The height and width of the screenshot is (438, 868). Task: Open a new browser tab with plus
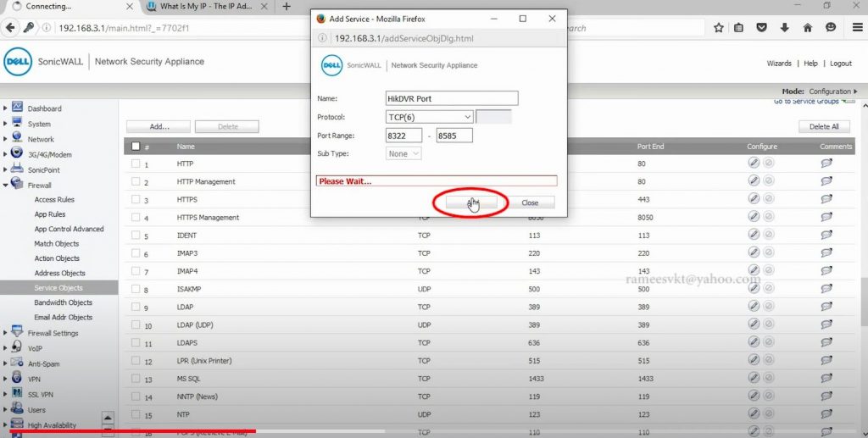287,7
